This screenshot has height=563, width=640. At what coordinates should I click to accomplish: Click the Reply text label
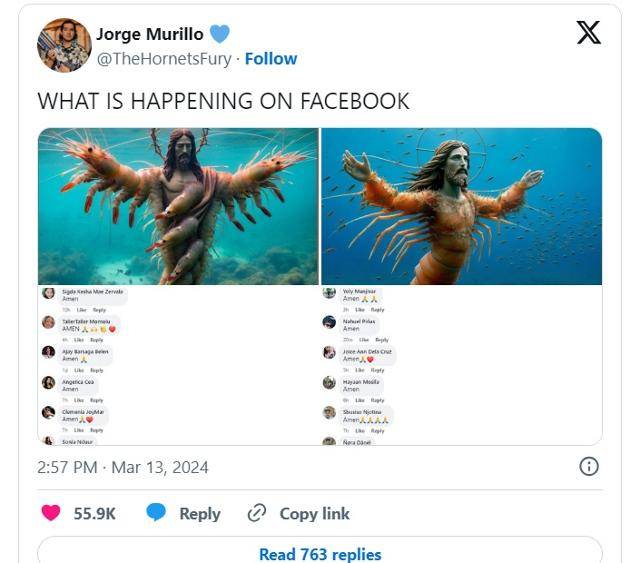click(199, 513)
